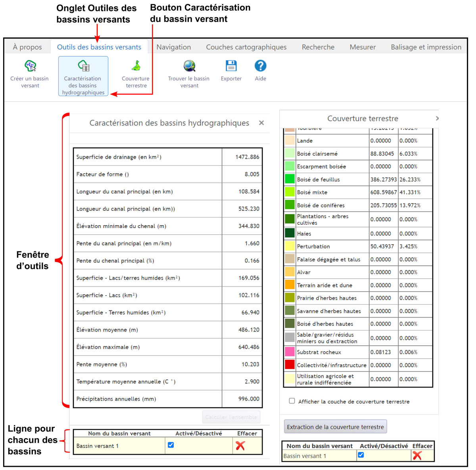
Task: Open the Recherche tab
Action: [318, 47]
